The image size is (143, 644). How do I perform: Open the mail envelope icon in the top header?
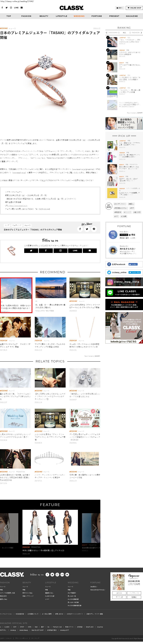[x=22, y=8]
